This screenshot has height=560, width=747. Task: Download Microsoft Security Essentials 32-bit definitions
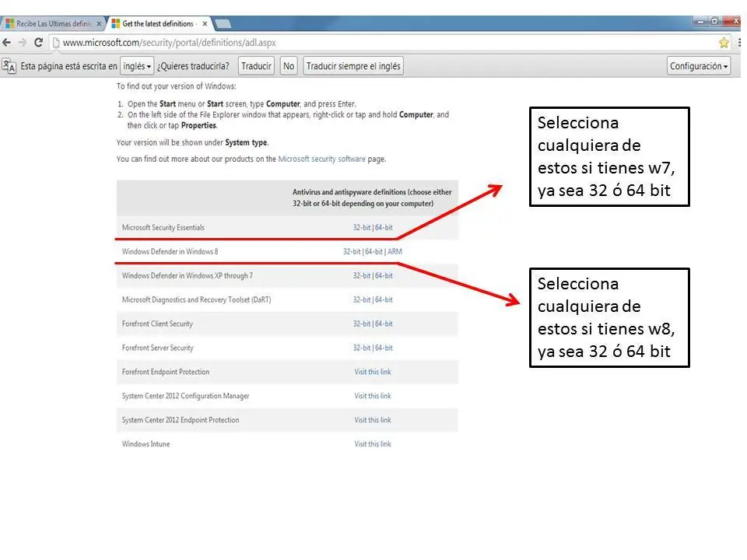pyautogui.click(x=362, y=228)
